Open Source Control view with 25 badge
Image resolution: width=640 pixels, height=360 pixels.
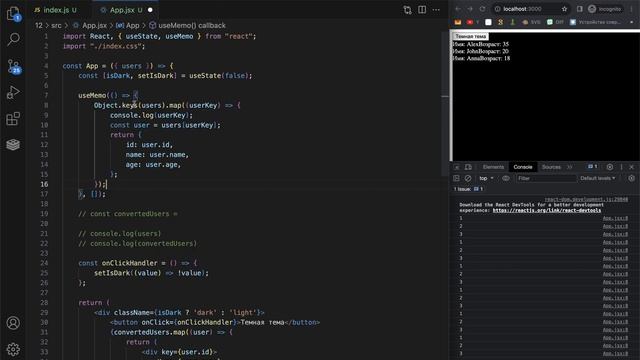13,66
